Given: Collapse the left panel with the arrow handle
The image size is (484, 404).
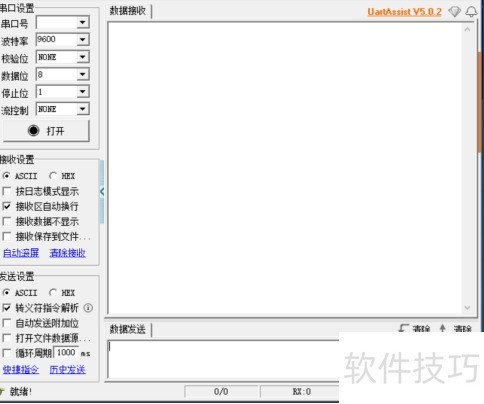Looking at the screenshot, I should tap(102, 192).
